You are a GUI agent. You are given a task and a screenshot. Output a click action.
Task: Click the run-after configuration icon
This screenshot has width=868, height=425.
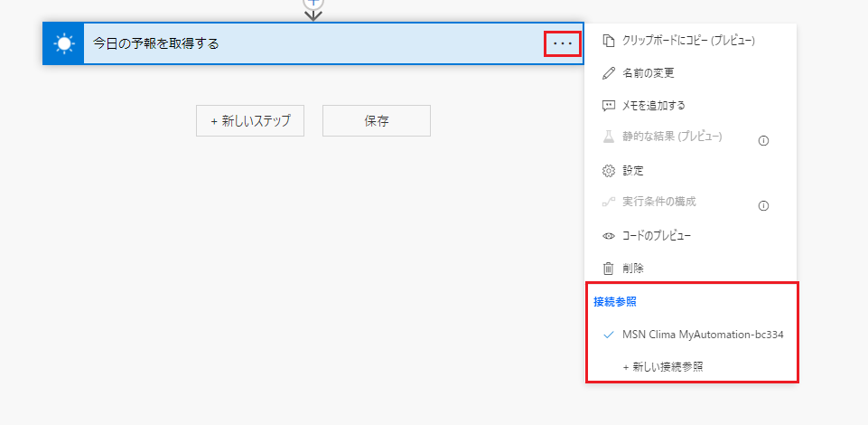pos(609,203)
